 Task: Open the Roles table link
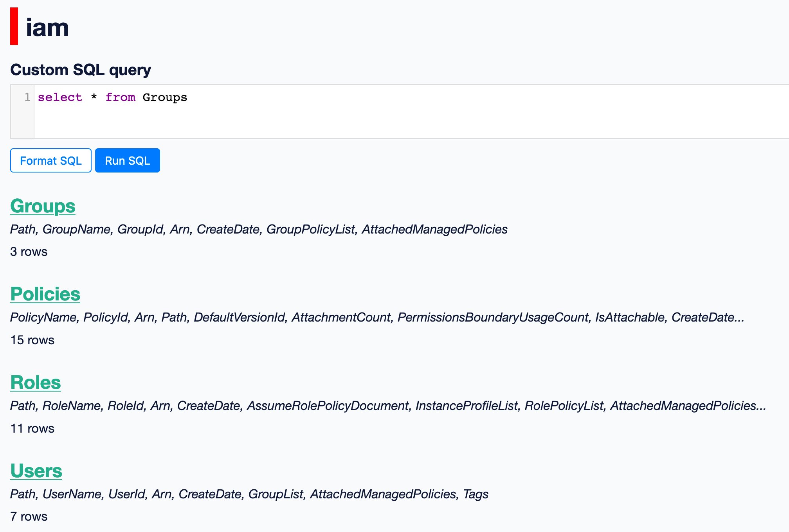[36, 383]
